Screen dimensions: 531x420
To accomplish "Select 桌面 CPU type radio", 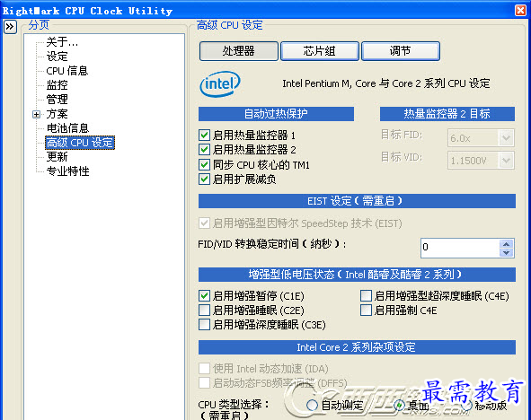I will click(399, 405).
